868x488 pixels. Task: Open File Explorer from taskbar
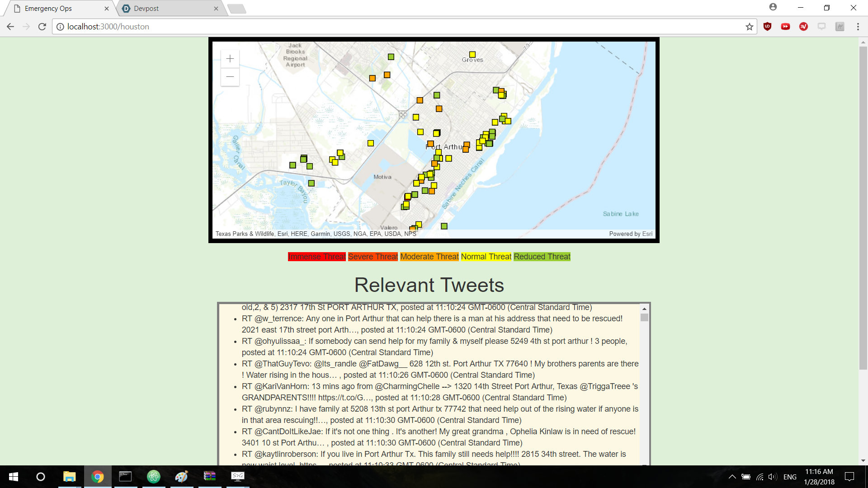(x=69, y=477)
